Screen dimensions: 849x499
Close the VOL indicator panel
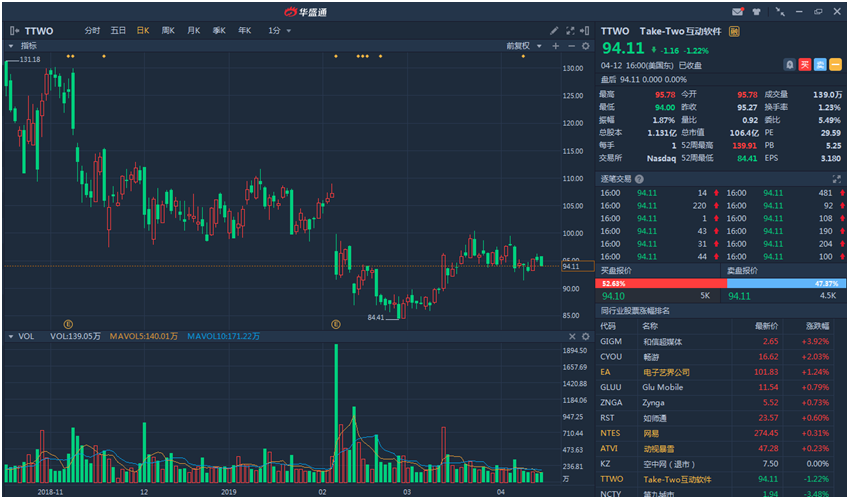pos(586,337)
